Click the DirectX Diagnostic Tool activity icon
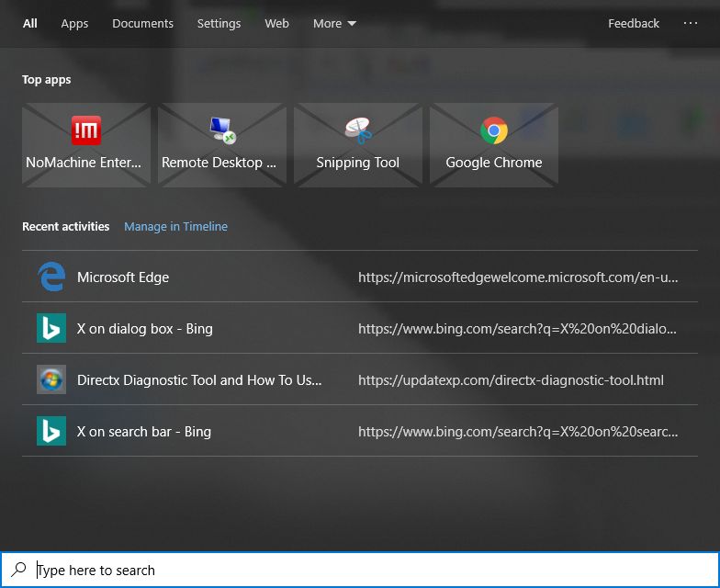Screen dimensions: 720x588 tap(51, 379)
